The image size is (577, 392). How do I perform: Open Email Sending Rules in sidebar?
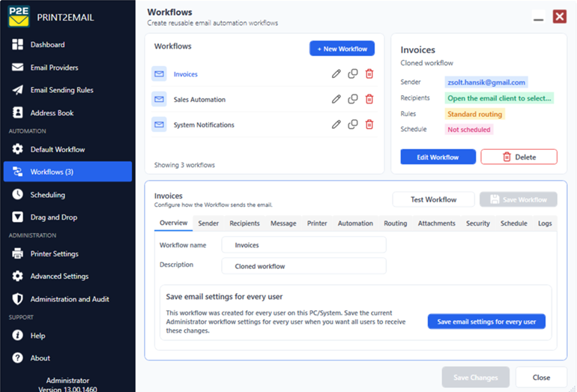coord(67,90)
